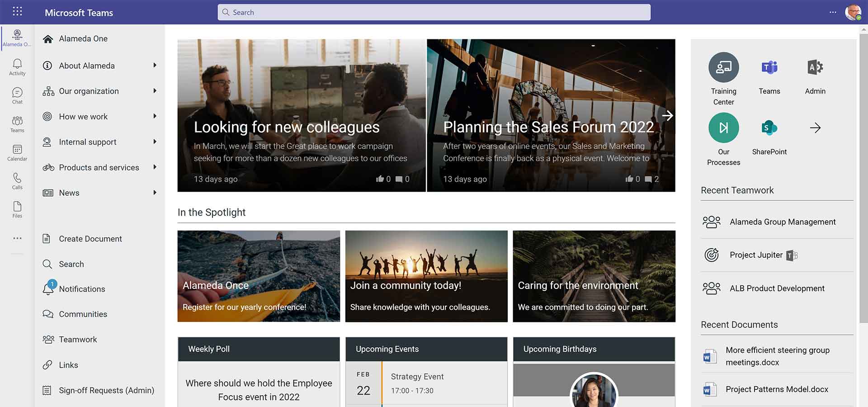Open Links in the sidebar
This screenshot has width=868, height=407.
pos(68,365)
